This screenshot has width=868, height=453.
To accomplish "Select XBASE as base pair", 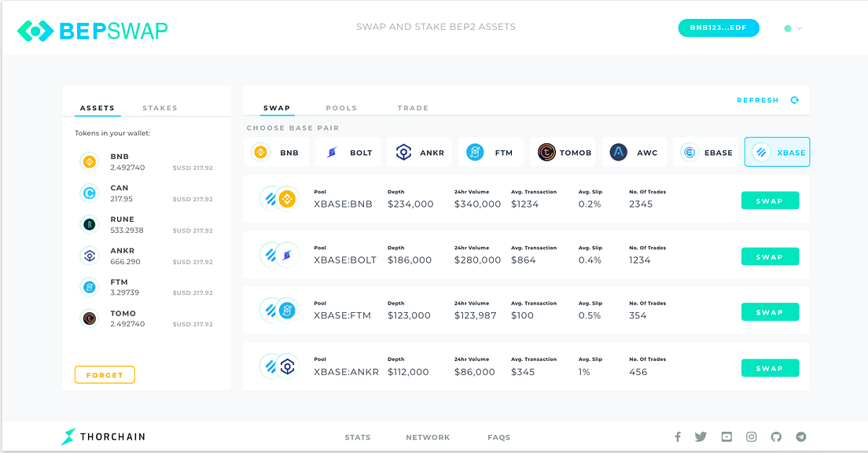I will pyautogui.click(x=778, y=152).
